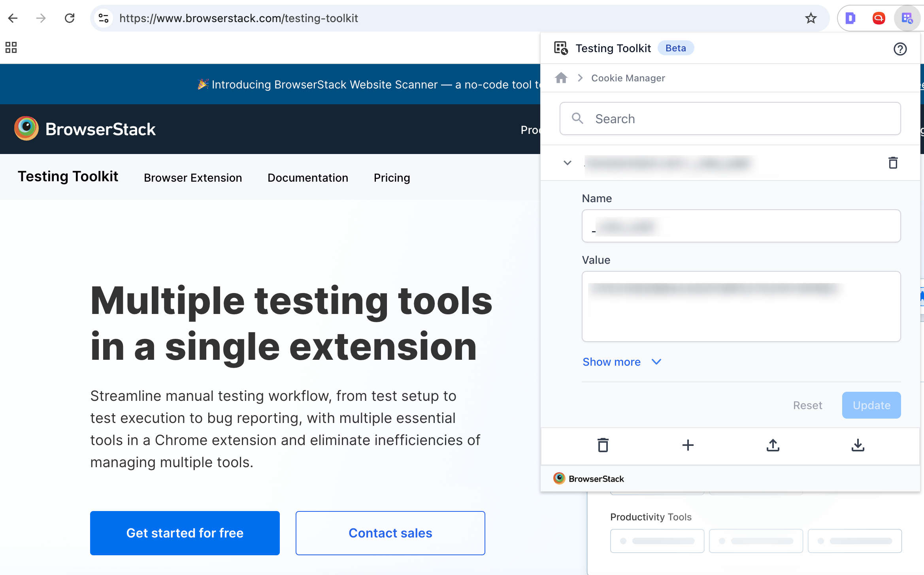Open the red extension icon in toolbar
924x575 pixels.
(879, 18)
